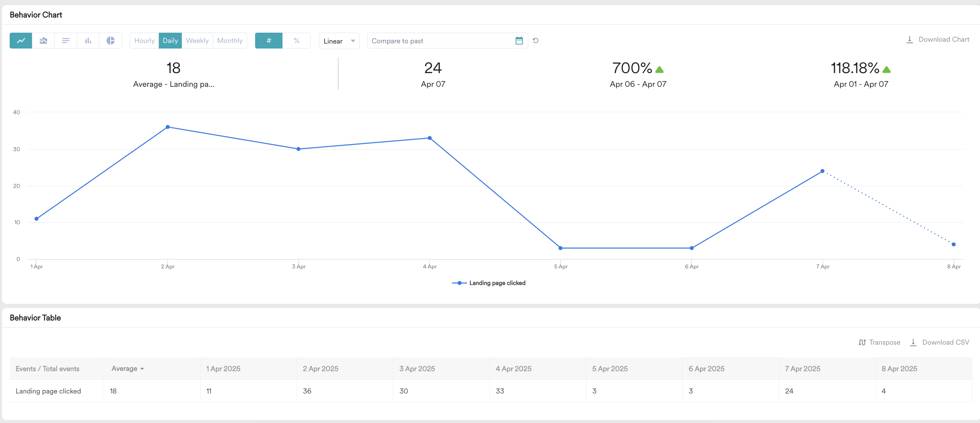Image resolution: width=980 pixels, height=423 pixels.
Task: Enable Weekly granularity for the chart
Action: [x=197, y=40]
